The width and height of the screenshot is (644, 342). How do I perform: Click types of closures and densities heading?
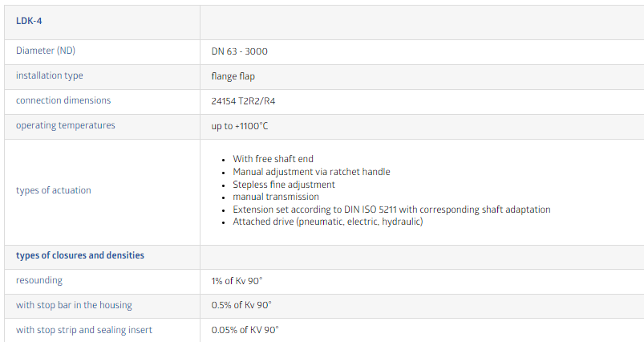pyautogui.click(x=80, y=255)
